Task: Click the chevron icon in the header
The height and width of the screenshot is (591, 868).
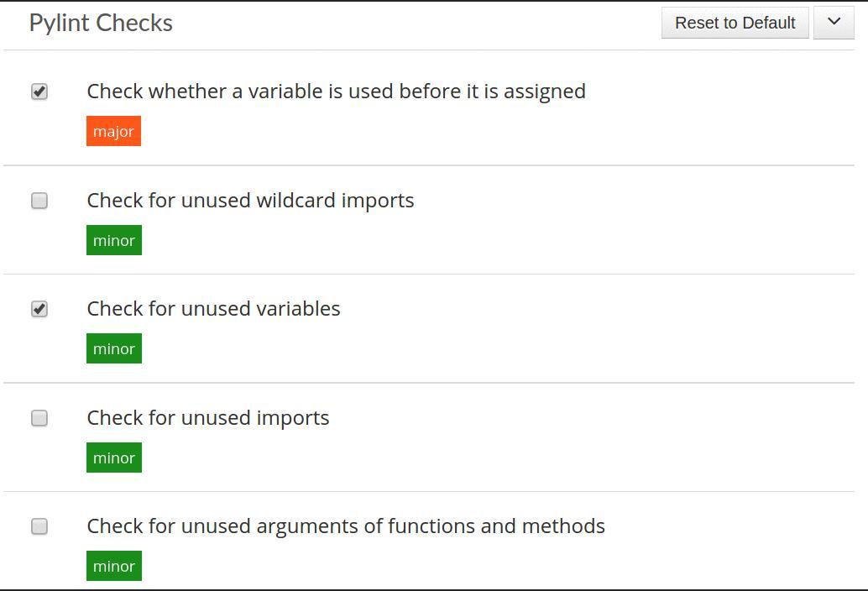Action: (x=834, y=23)
